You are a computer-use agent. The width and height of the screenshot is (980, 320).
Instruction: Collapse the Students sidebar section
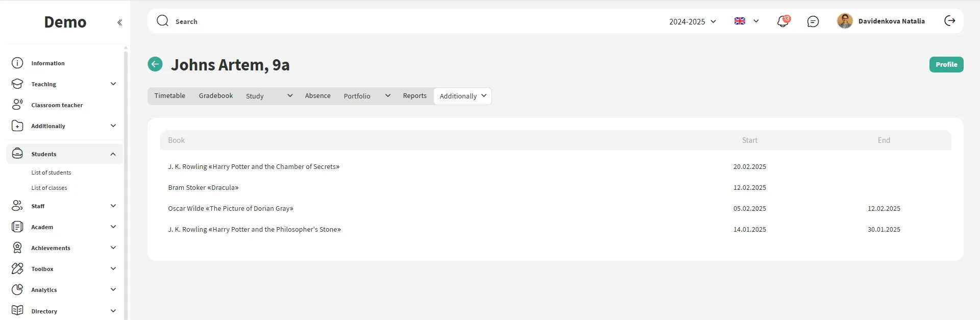(113, 154)
